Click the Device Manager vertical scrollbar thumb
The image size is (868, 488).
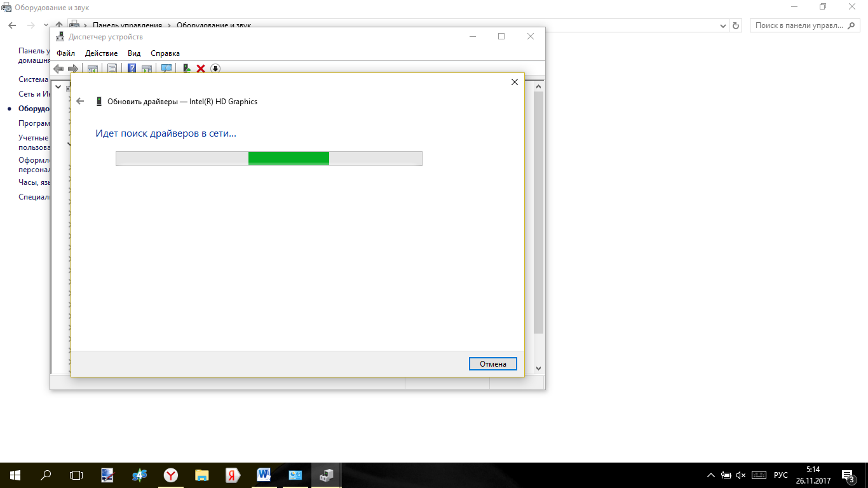click(539, 213)
